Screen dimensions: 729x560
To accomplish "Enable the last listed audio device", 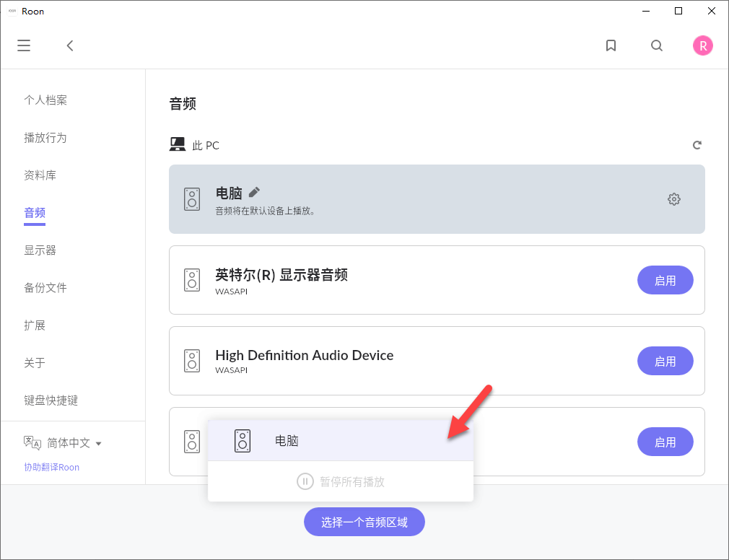I will [665, 442].
